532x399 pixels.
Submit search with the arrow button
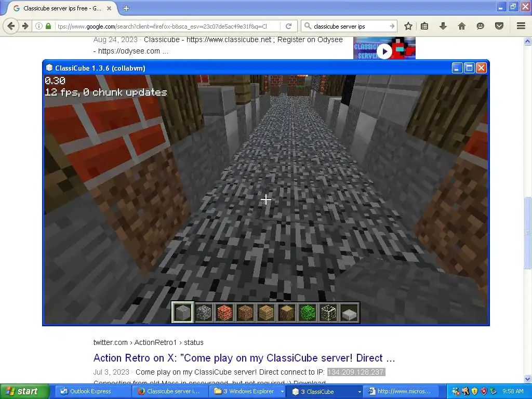[392, 26]
